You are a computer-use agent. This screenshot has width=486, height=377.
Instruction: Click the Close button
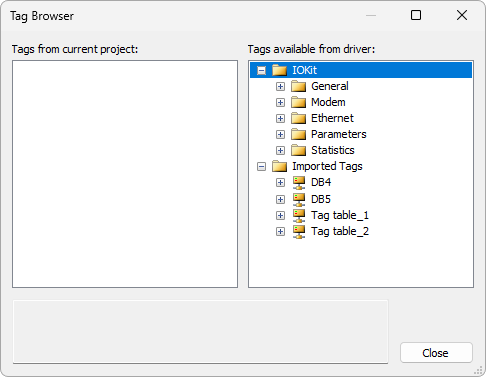click(436, 352)
